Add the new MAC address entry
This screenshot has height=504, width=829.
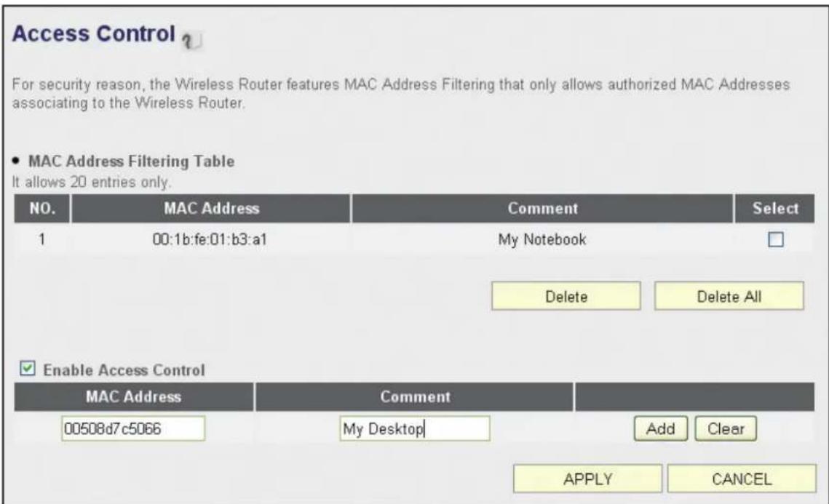660,428
